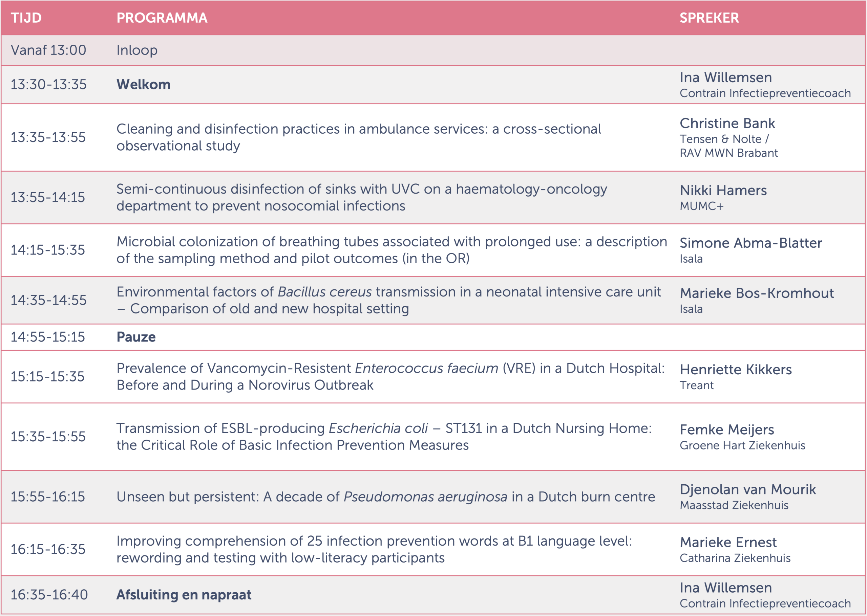This screenshot has height=616, width=867.
Task: Click speaker Henriette Kikkers
Action: coord(735,370)
